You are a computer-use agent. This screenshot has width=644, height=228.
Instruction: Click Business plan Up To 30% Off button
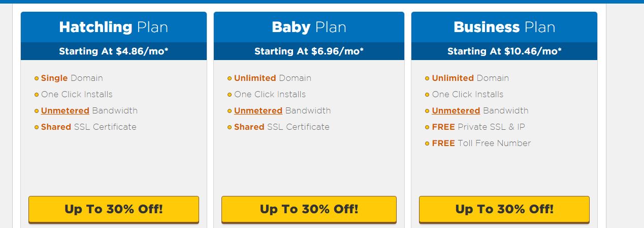[x=504, y=209]
